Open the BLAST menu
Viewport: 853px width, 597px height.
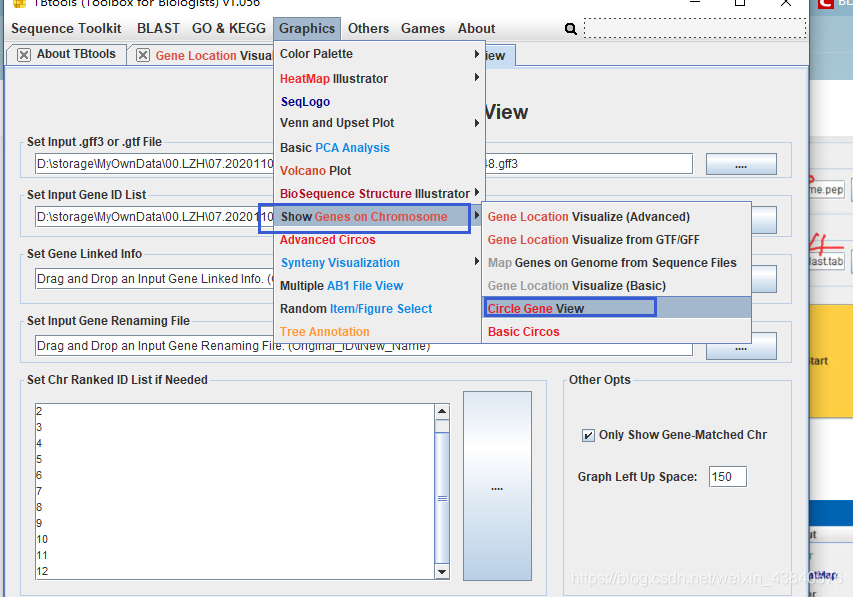click(158, 28)
